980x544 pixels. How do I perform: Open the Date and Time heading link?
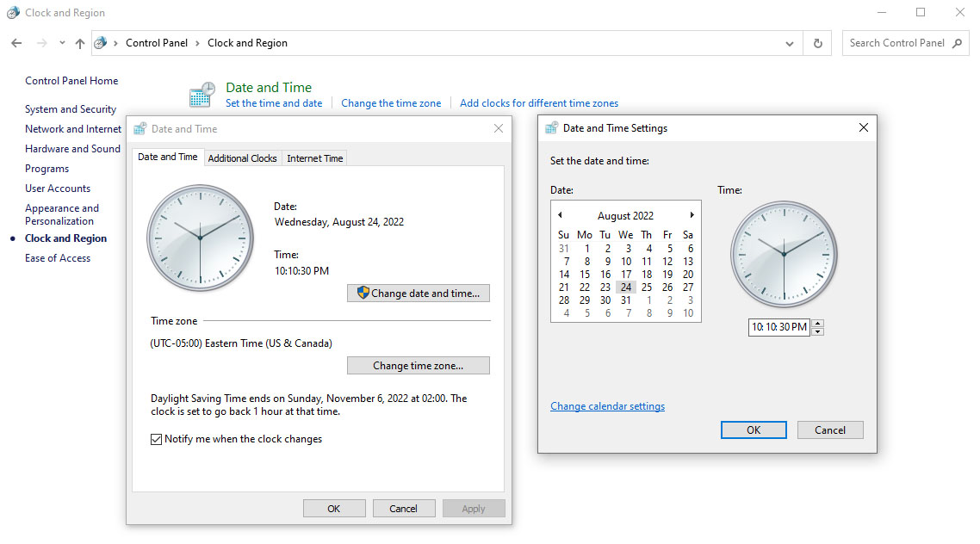point(269,88)
